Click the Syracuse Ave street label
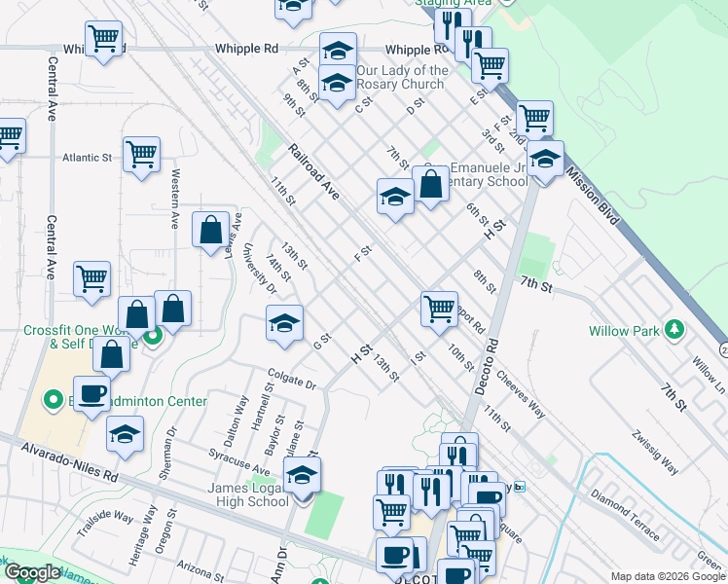The width and height of the screenshot is (728, 584). point(239,461)
